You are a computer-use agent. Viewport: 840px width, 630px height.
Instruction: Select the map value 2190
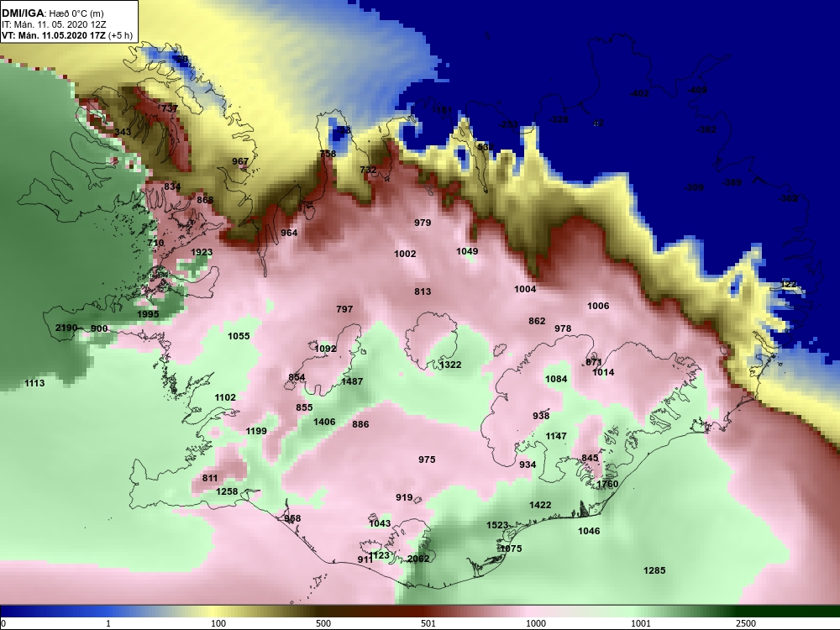(66, 328)
